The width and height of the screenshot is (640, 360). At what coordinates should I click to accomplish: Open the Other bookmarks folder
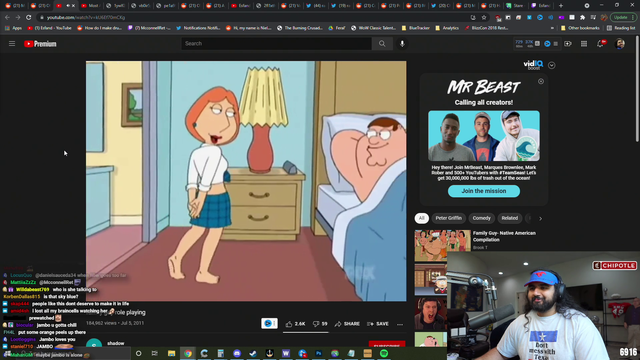(x=580, y=28)
